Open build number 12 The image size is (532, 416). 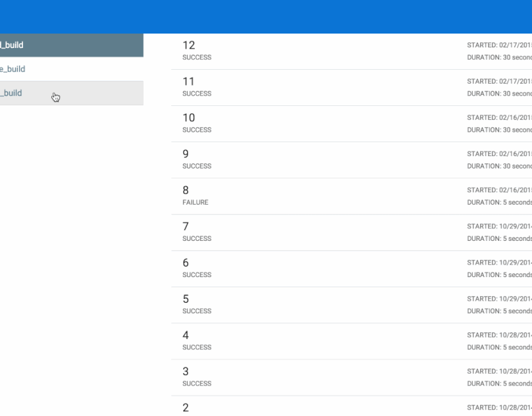click(x=188, y=45)
